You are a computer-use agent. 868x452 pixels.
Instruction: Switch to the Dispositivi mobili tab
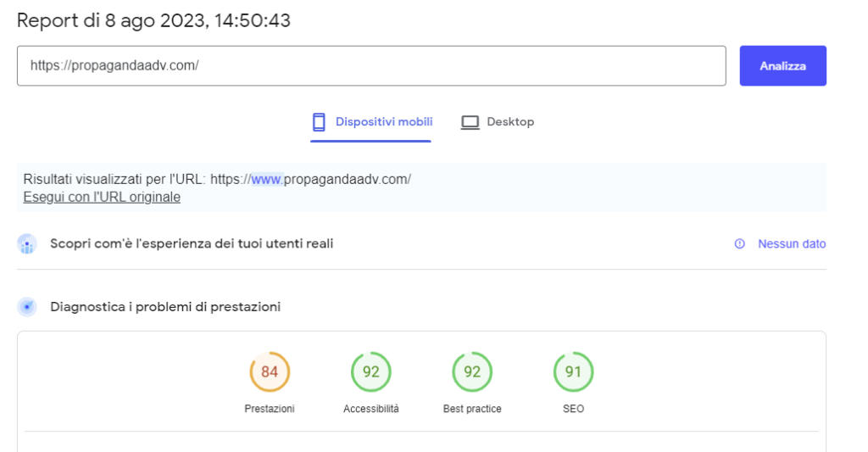(x=371, y=122)
